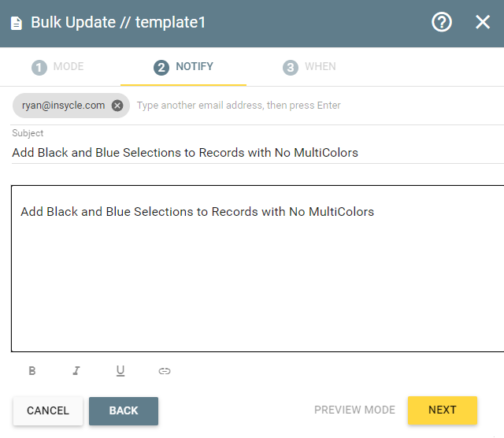Open the help question mark icon
Screen dimensions: 504x438
tap(442, 22)
